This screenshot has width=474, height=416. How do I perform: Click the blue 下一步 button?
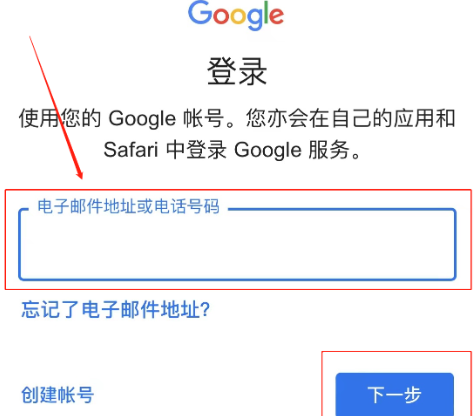(394, 394)
